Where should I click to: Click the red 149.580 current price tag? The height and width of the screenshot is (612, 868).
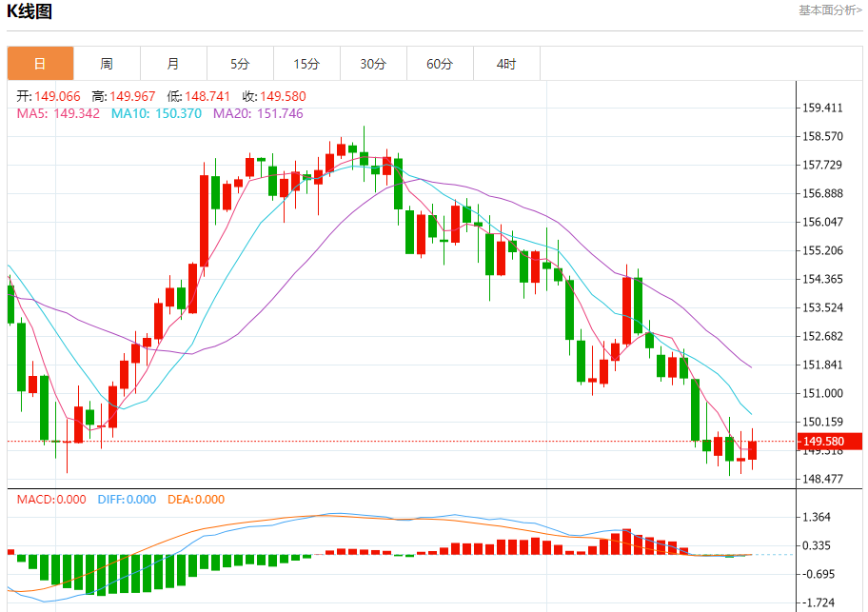(830, 441)
